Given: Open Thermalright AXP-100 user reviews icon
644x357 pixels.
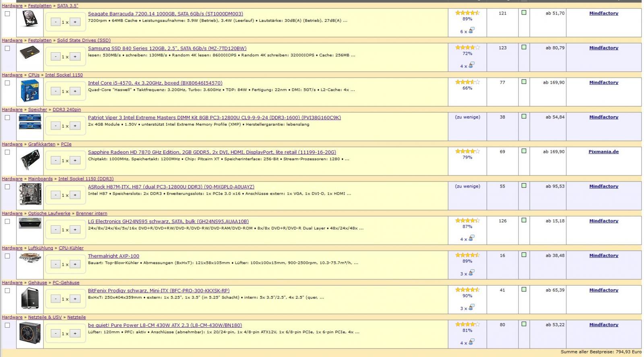Looking at the screenshot, I should [x=471, y=272].
